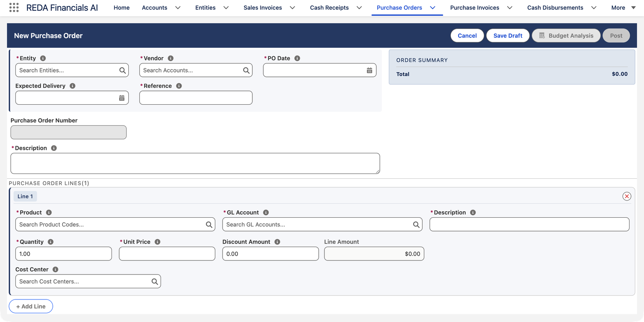Expand the Purchase Invoices menu chevron
644x322 pixels.
click(510, 8)
